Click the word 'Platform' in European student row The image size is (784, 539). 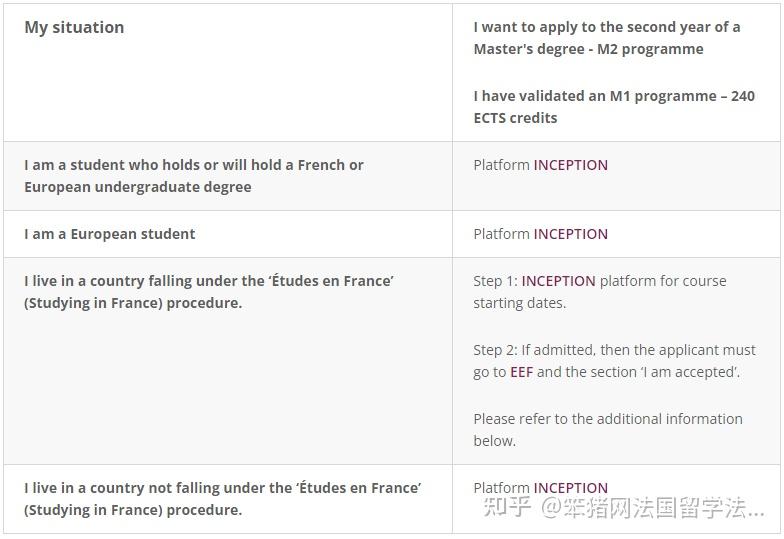(501, 234)
